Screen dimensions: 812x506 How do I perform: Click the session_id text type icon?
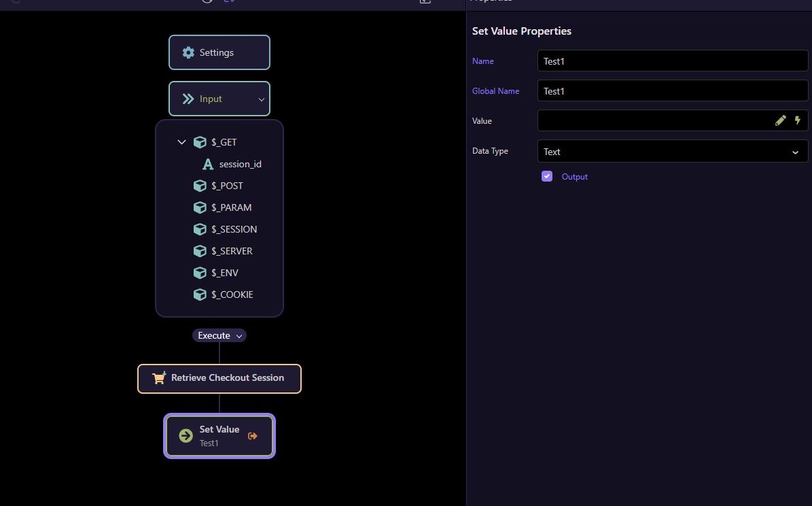tap(208, 164)
